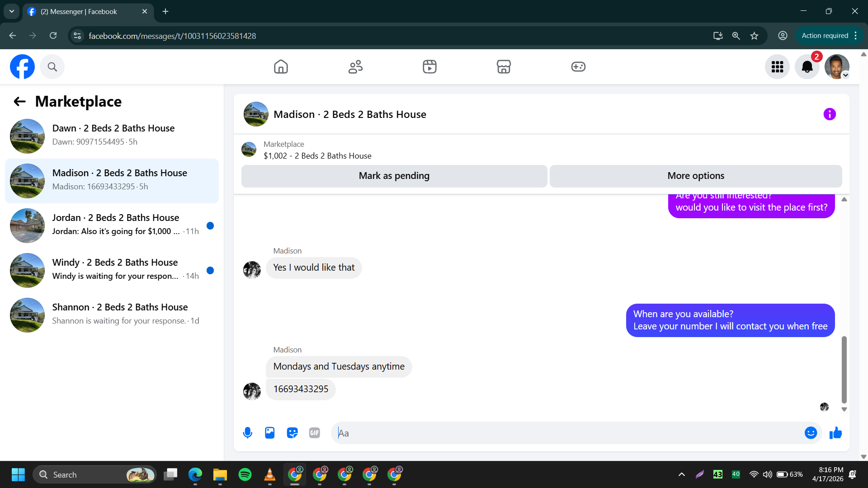Screen dimensions: 868x488
Task: Attach a photo using the image icon
Action: (x=270, y=433)
